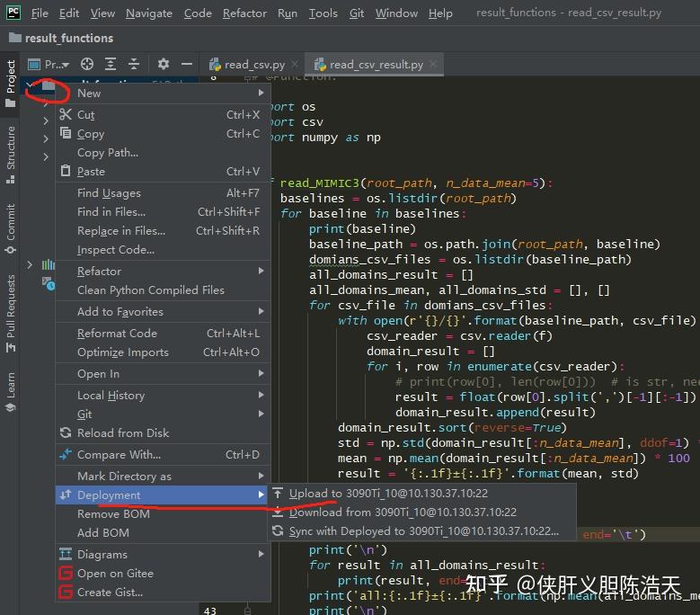Toggle the Learn tool window sidebar tab
Screen dimensions: 700x615
(x=10, y=392)
